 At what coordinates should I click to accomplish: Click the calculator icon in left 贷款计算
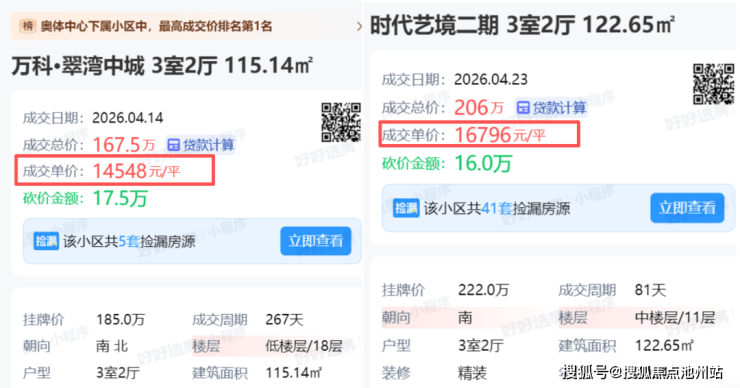(173, 145)
